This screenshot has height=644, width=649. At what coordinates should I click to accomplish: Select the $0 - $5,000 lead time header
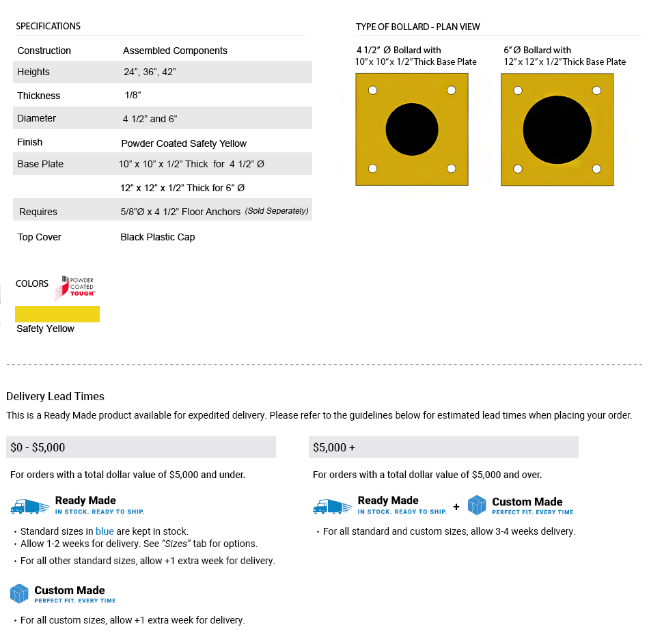tap(141, 447)
